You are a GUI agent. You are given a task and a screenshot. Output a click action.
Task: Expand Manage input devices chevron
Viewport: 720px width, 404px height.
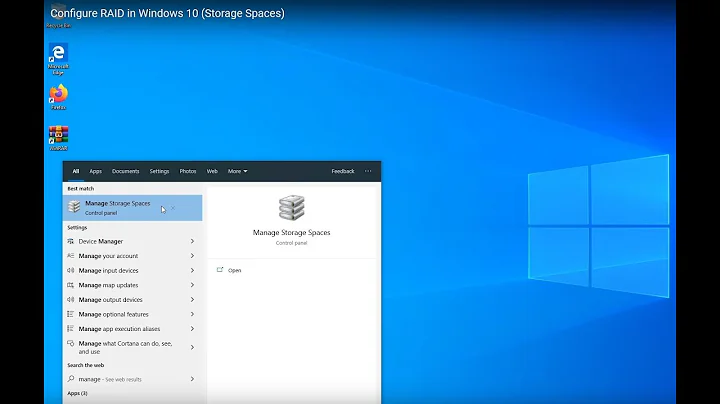[192, 270]
